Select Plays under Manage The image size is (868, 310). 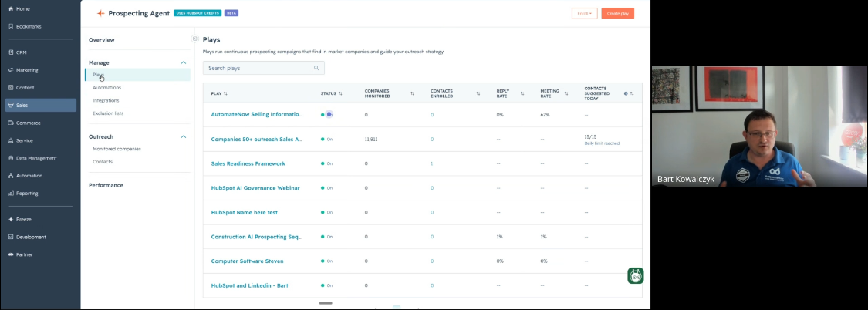(x=137, y=75)
